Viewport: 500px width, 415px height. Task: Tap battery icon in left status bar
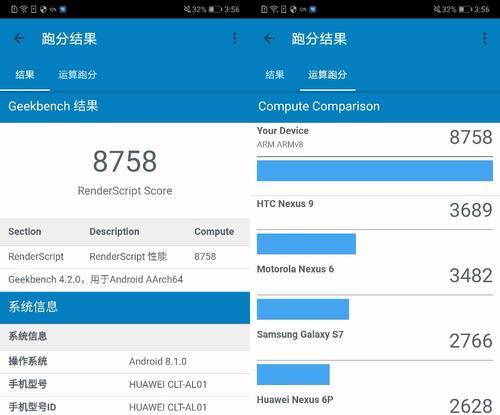pyautogui.click(x=215, y=9)
